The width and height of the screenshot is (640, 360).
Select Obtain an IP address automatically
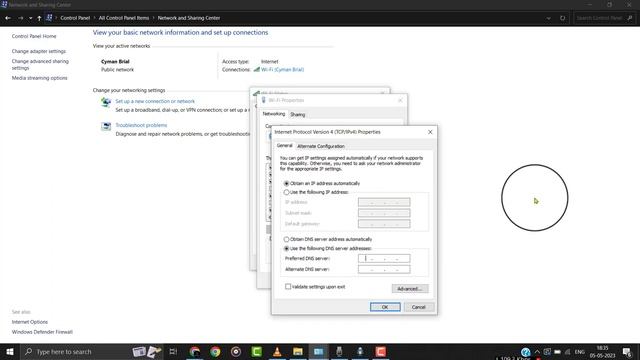[x=286, y=184]
